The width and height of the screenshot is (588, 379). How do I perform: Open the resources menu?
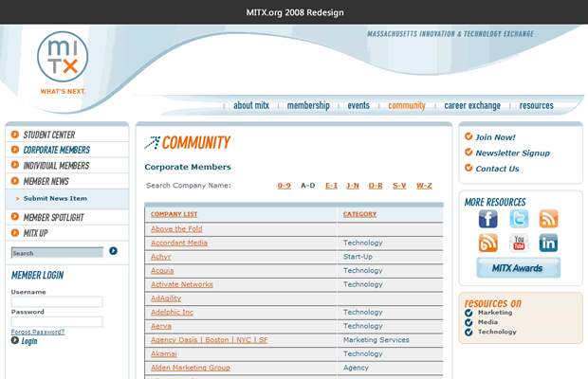point(536,105)
